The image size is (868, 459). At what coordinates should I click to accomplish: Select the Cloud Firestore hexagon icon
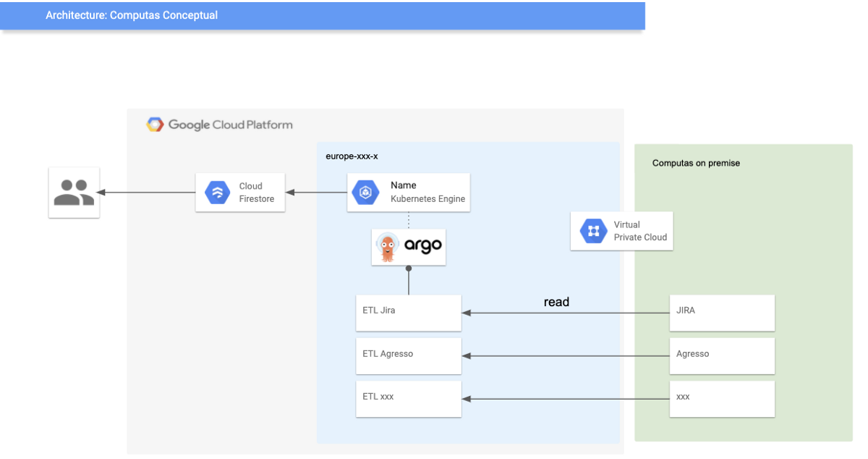[x=218, y=193]
